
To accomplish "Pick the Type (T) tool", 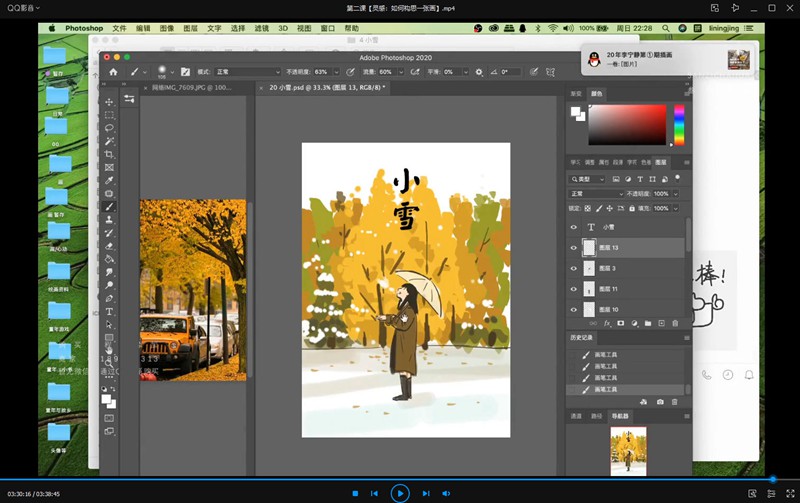I will [x=109, y=311].
